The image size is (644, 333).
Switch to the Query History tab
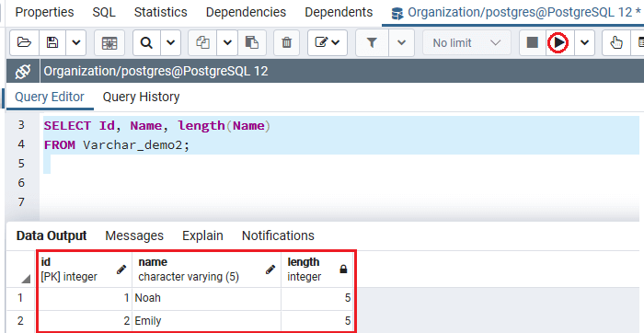tap(141, 97)
